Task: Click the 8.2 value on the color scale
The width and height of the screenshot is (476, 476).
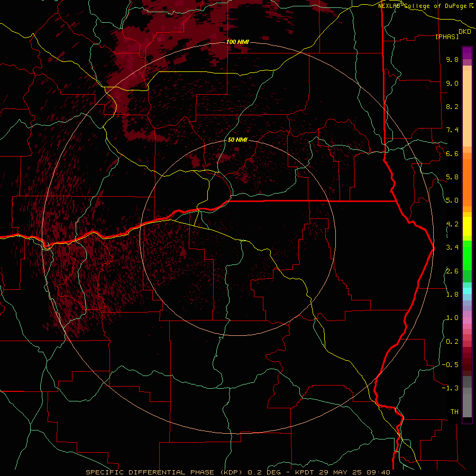Action: click(452, 106)
